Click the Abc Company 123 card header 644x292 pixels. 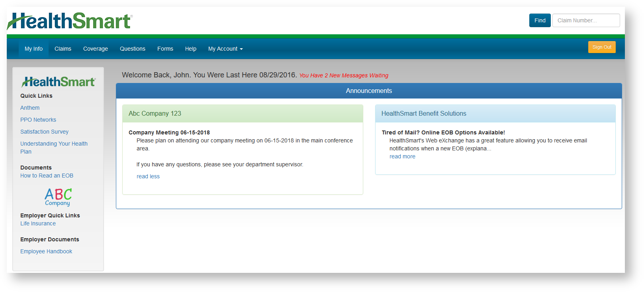[x=243, y=114]
